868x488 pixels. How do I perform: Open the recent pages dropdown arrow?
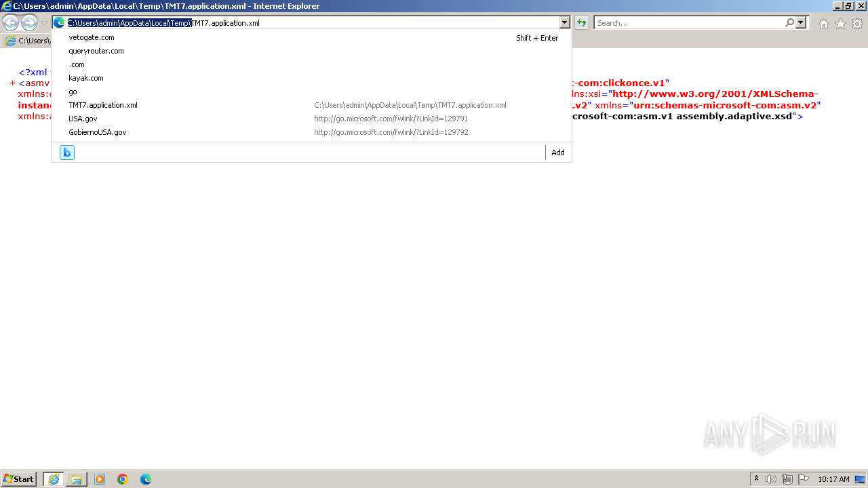coord(44,23)
